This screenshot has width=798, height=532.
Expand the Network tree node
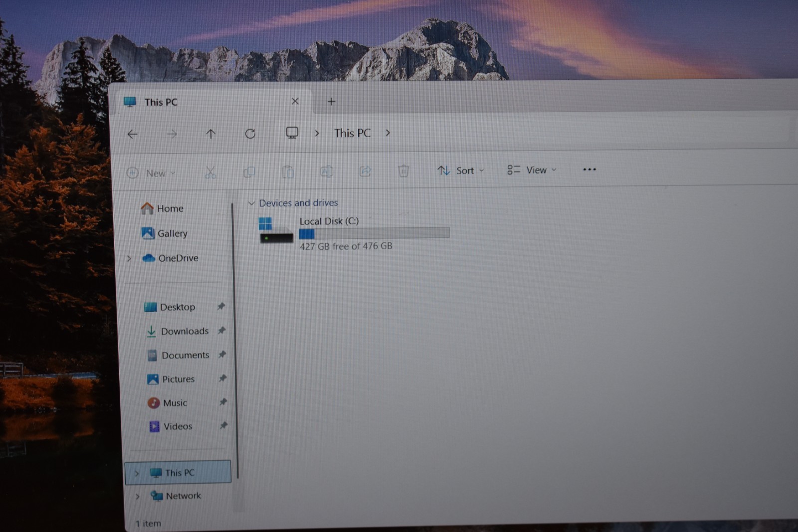(x=138, y=497)
